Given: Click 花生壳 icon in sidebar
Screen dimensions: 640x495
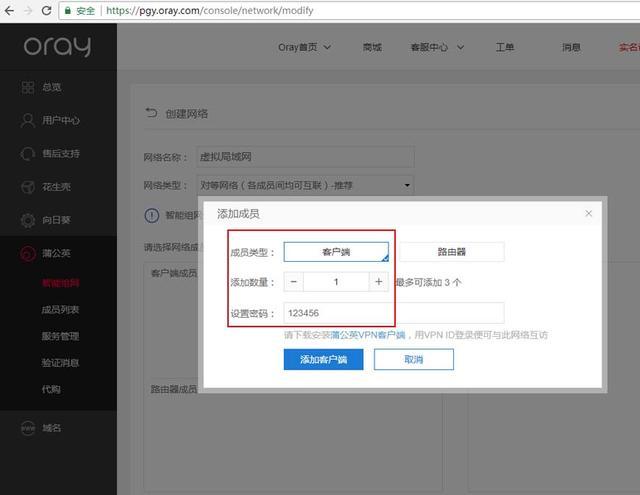Looking at the screenshot, I should [28, 187].
